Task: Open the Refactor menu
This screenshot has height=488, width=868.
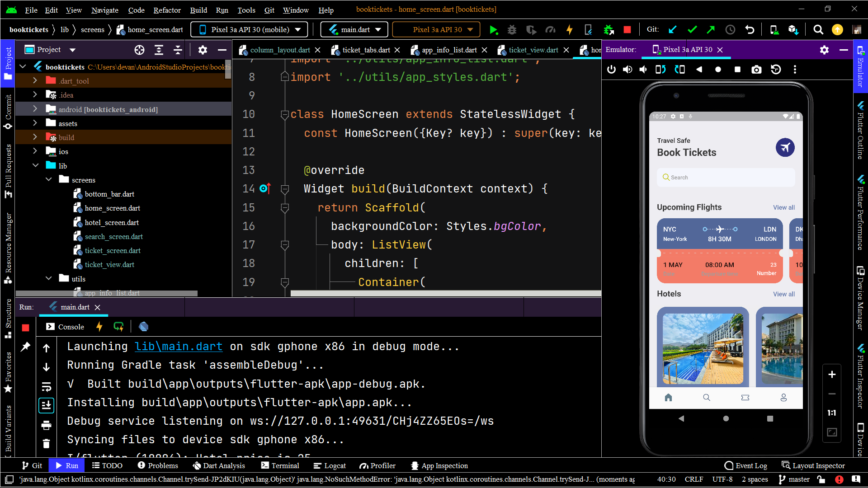Action: (x=167, y=9)
